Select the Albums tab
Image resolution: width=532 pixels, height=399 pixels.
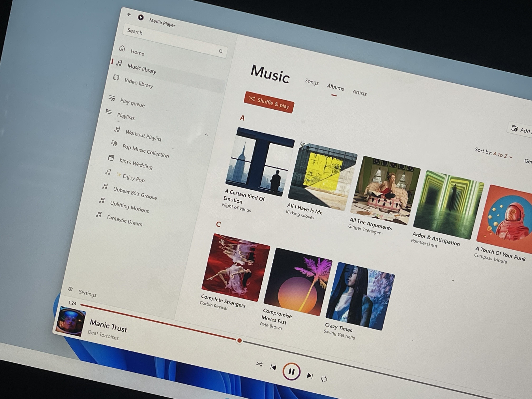pyautogui.click(x=335, y=87)
